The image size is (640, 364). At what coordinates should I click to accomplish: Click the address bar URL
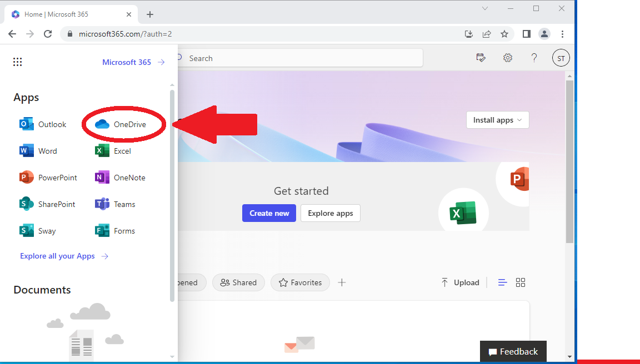click(x=126, y=34)
